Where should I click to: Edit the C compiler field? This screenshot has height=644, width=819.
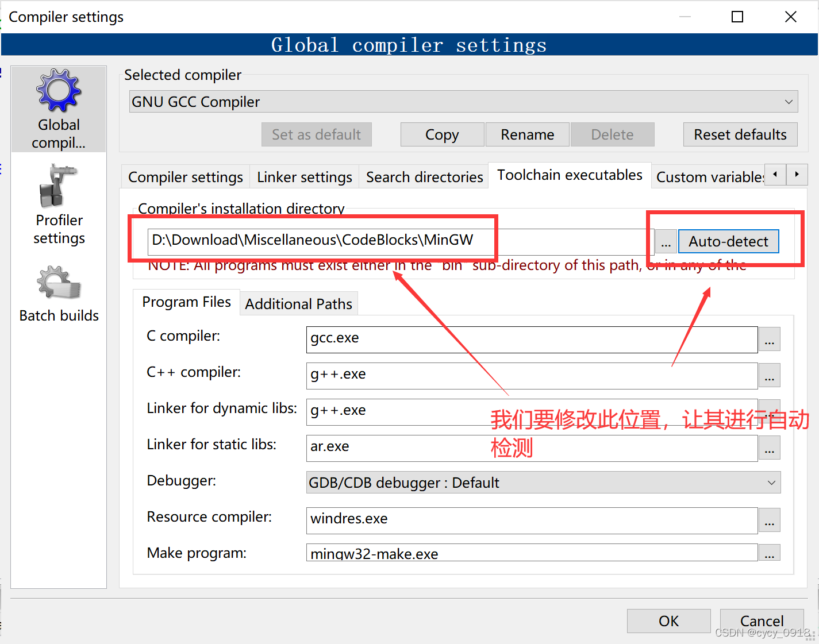532,340
